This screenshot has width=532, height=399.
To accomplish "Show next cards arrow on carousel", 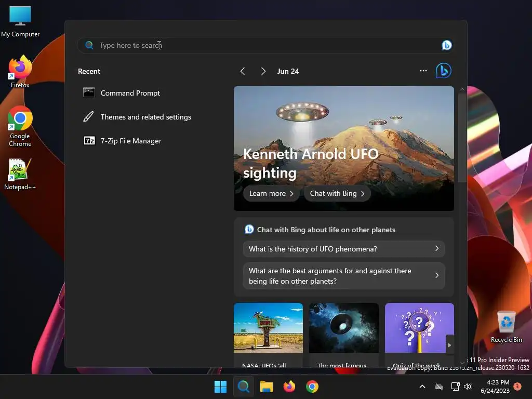I will (449, 345).
